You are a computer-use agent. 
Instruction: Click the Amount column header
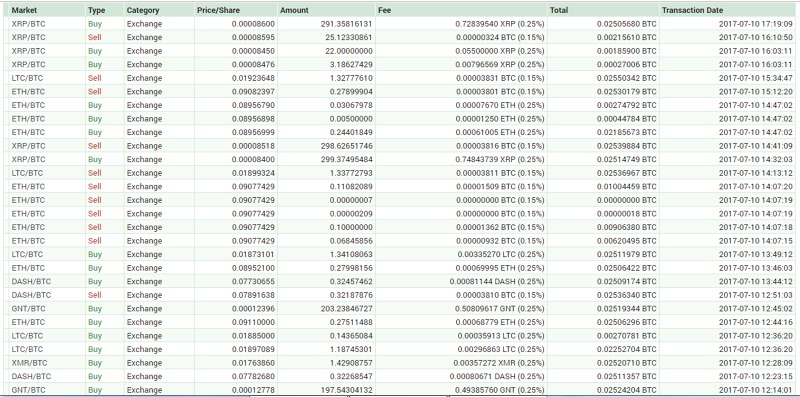click(327, 10)
